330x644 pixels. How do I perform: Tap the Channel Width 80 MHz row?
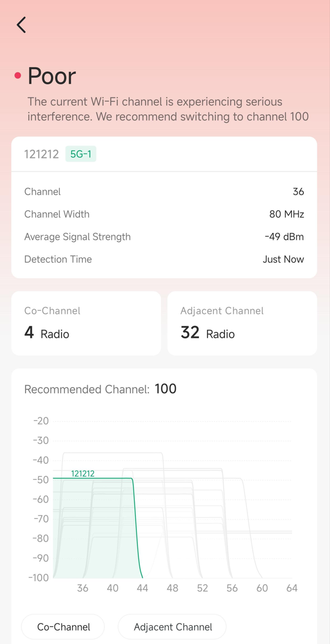(164, 214)
